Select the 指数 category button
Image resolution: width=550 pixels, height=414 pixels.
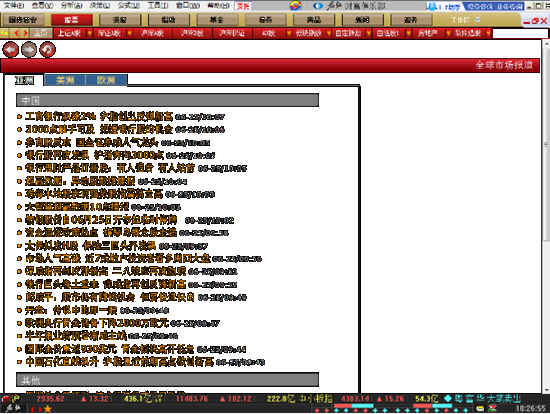[168, 20]
